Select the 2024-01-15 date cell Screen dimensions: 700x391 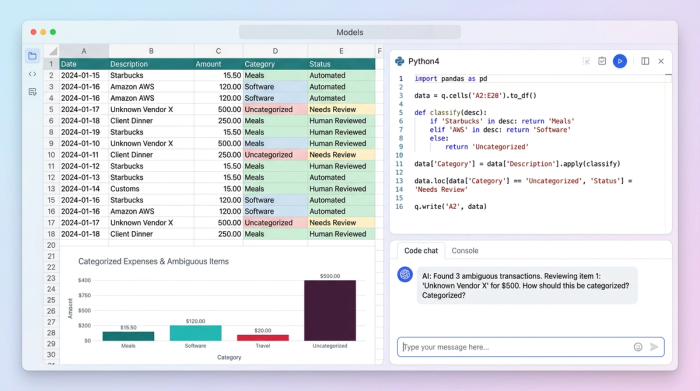tap(84, 75)
